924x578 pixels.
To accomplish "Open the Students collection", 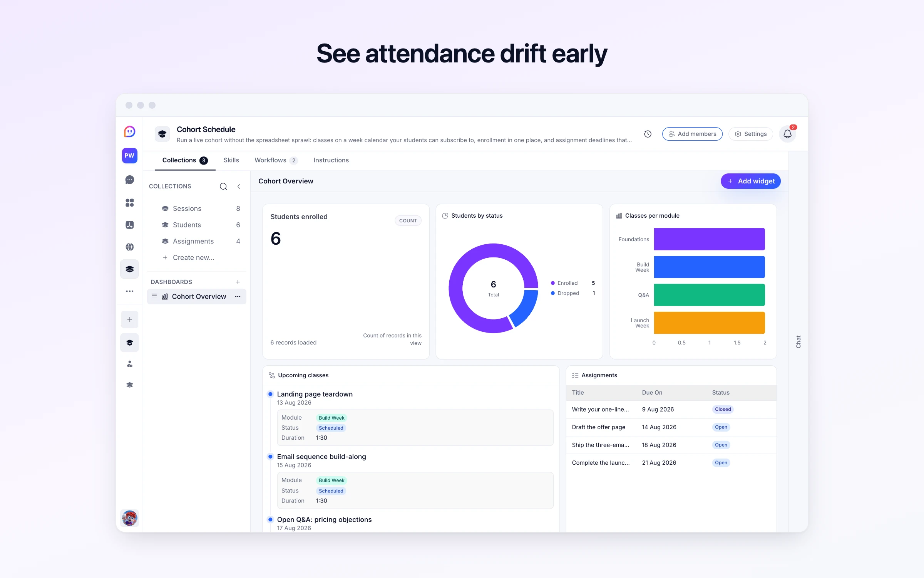I will pyautogui.click(x=197, y=225).
